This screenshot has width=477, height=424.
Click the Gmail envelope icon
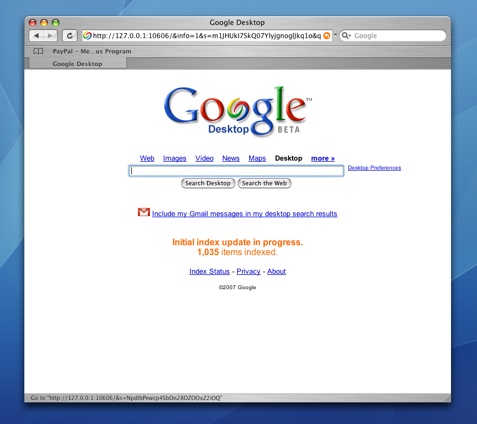(144, 212)
